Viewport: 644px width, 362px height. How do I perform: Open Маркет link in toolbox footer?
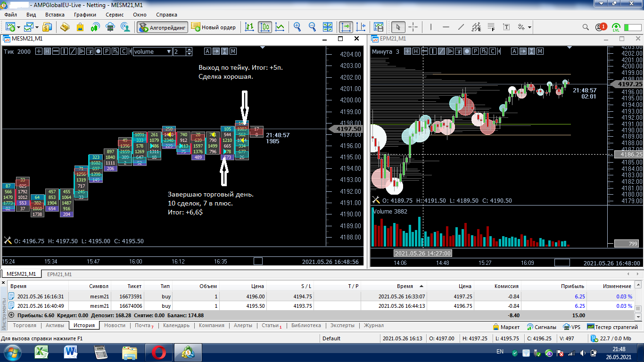tap(506, 327)
